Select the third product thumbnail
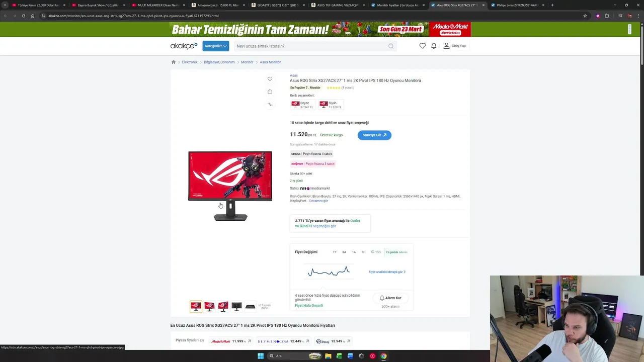This screenshot has width=644, height=362. (x=223, y=306)
